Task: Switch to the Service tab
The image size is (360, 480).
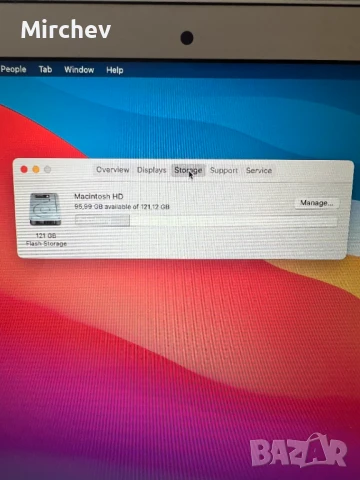Action: pyautogui.click(x=259, y=170)
